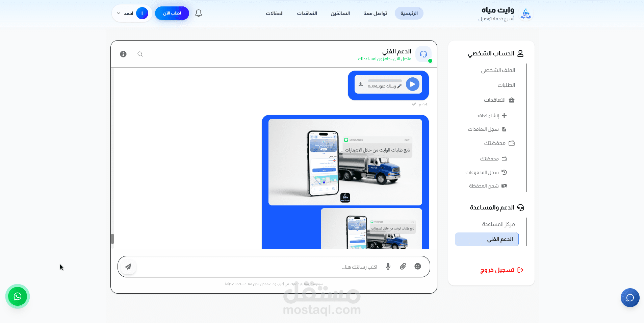Open سجل التعاقدات in sidebar

pyautogui.click(x=487, y=129)
